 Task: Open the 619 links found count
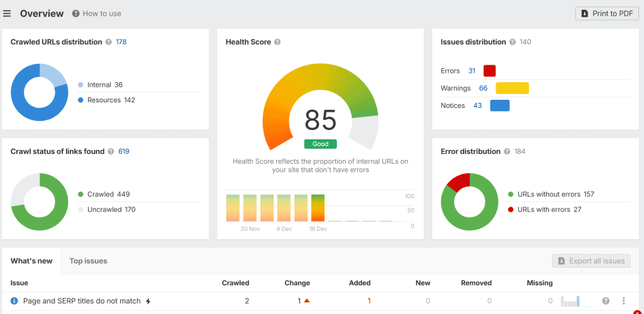124,151
